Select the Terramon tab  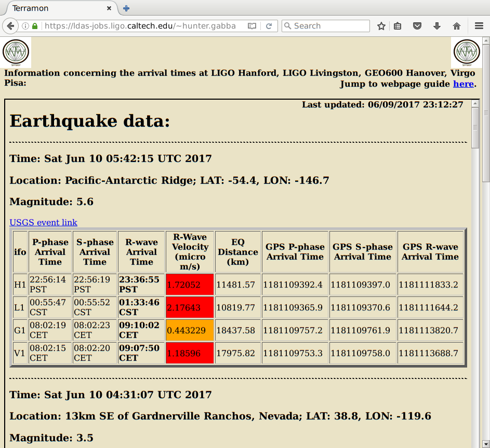pos(52,8)
